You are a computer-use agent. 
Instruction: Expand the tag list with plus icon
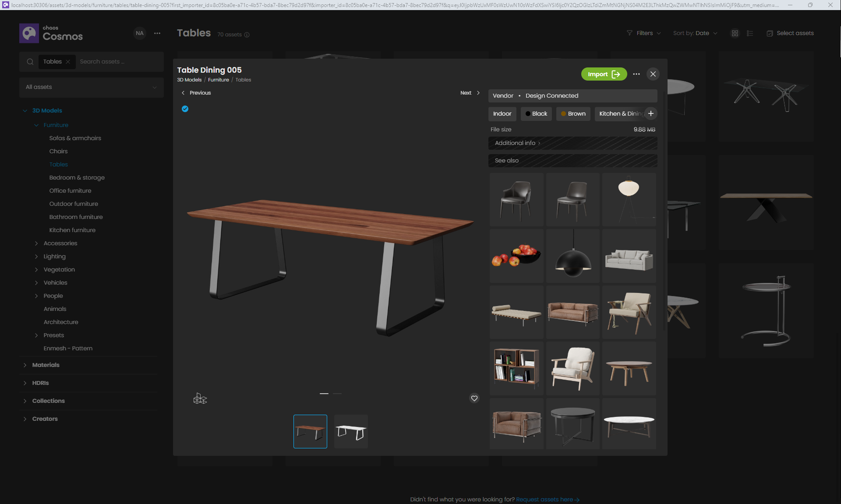pos(650,114)
